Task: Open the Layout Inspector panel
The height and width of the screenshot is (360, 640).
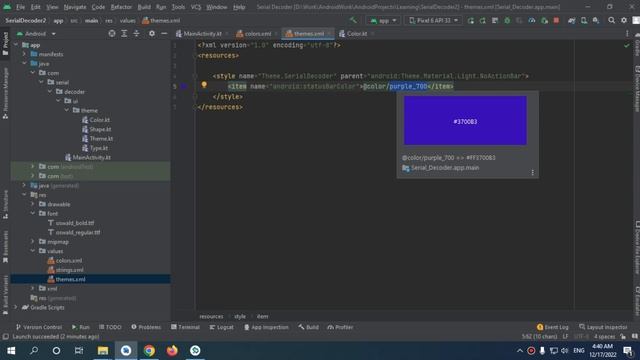Action: coord(603,327)
